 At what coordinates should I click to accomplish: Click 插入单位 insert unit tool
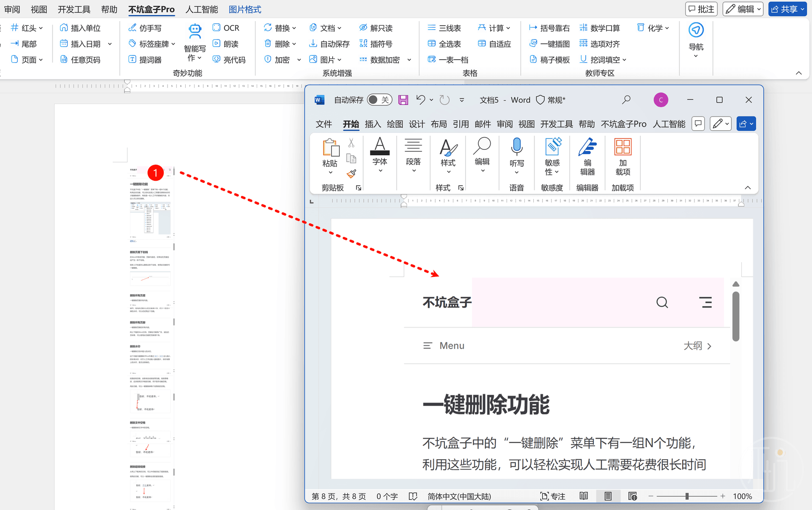(80, 28)
